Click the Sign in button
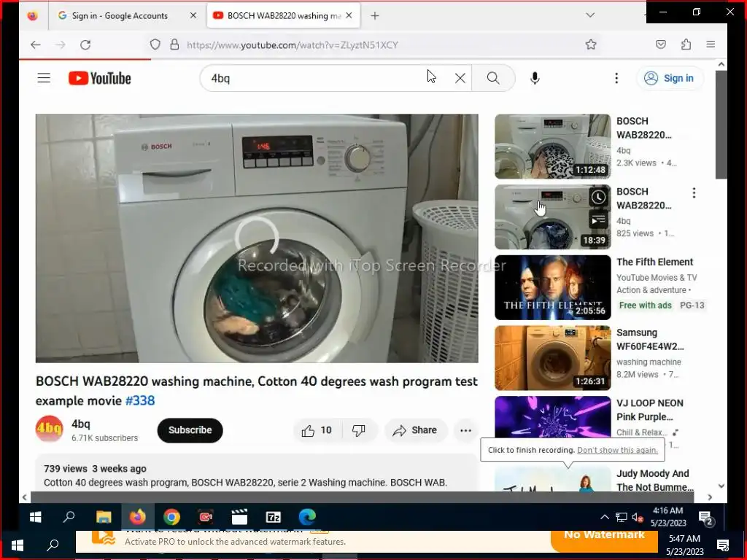 click(670, 78)
